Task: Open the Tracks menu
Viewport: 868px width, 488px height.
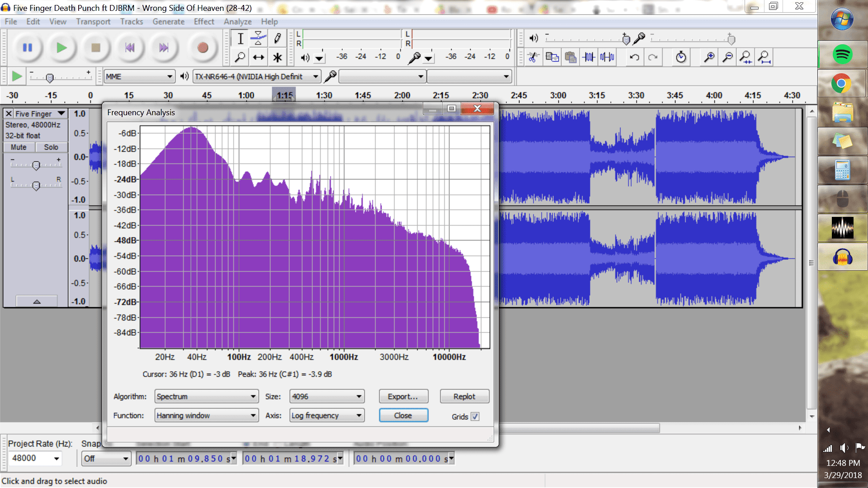Action: pos(132,22)
